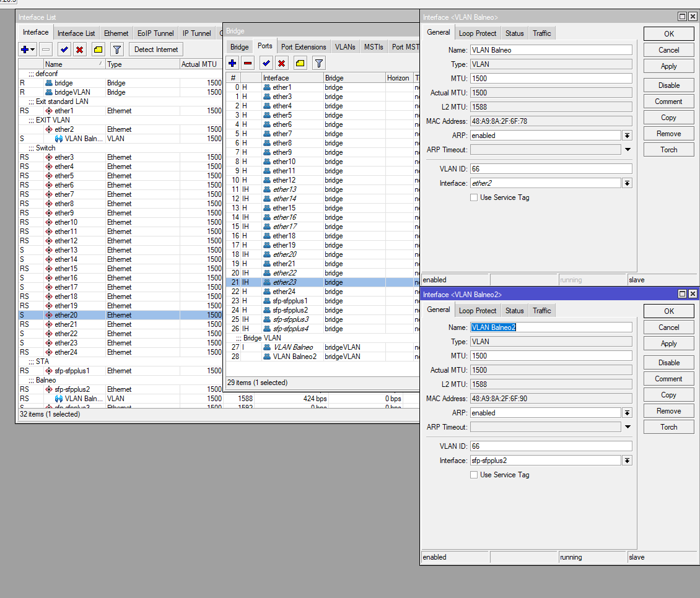Tick Use Service Tag in VLAN Balneo2 dialog
Screen dimensions: 700x598
point(474,475)
